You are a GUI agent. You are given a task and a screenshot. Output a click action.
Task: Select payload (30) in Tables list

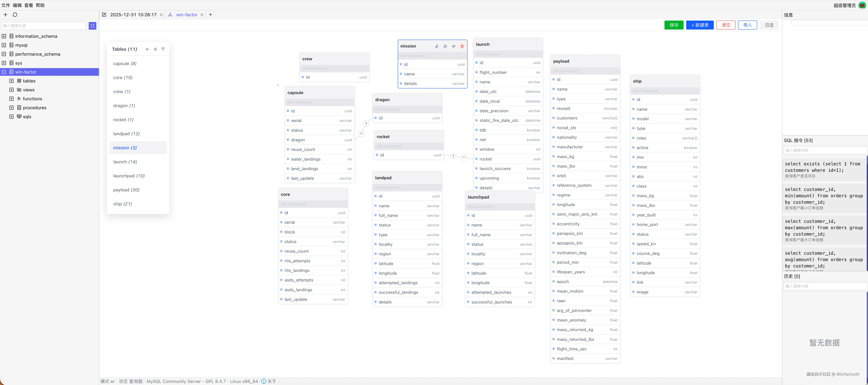point(126,190)
